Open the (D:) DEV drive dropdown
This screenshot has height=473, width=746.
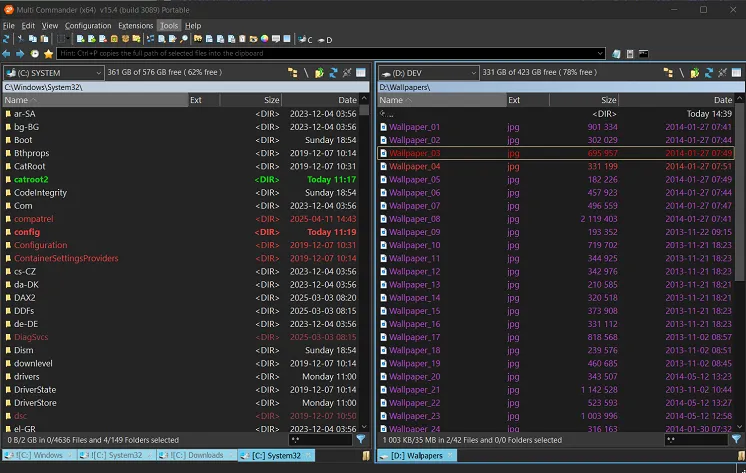[429, 73]
